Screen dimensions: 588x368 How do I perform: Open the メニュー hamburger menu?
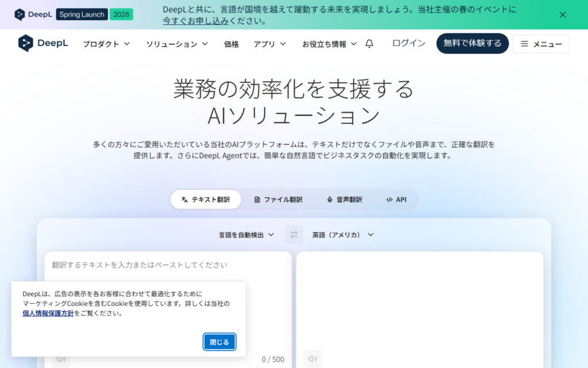(541, 44)
